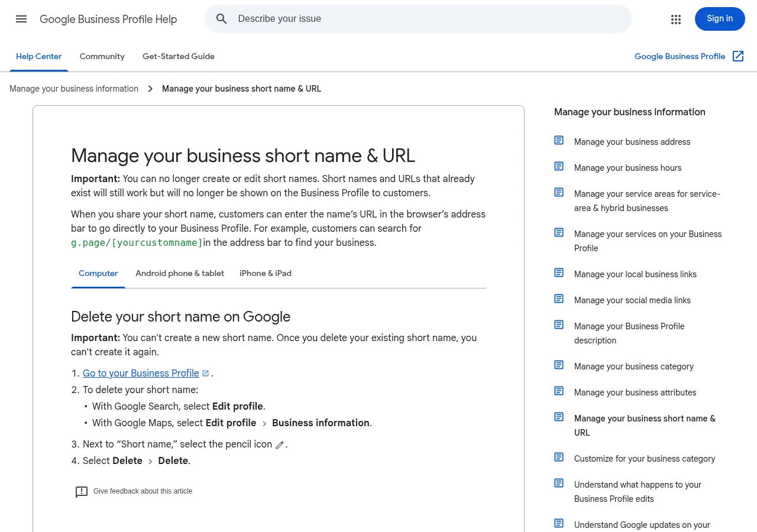Open Manage your local business links article

click(635, 274)
